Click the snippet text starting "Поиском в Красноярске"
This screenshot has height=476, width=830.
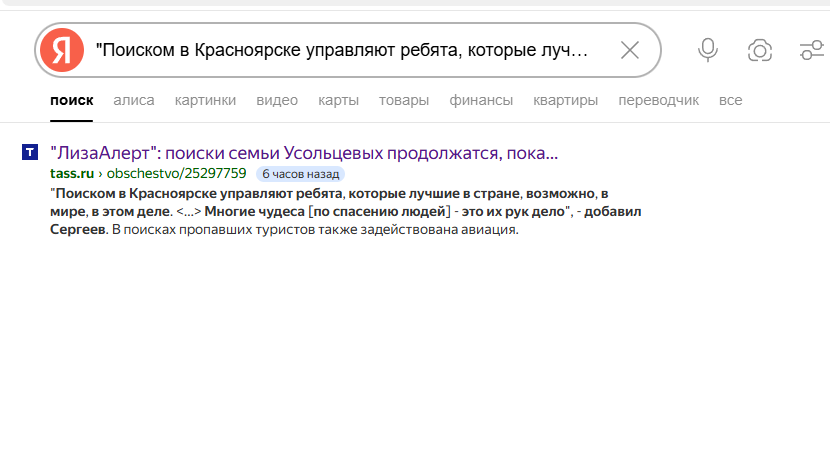(346, 211)
